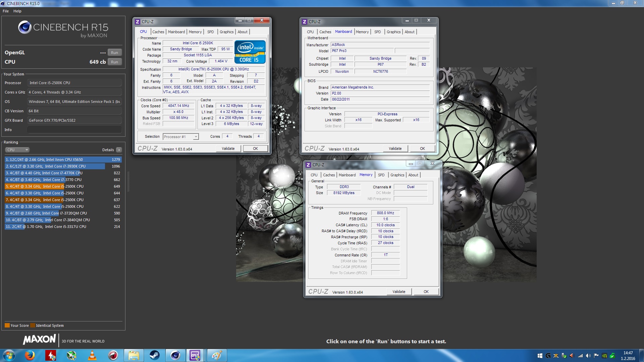Click Validate in CPU-Z CPU window
The image size is (644, 362).
[x=228, y=148]
